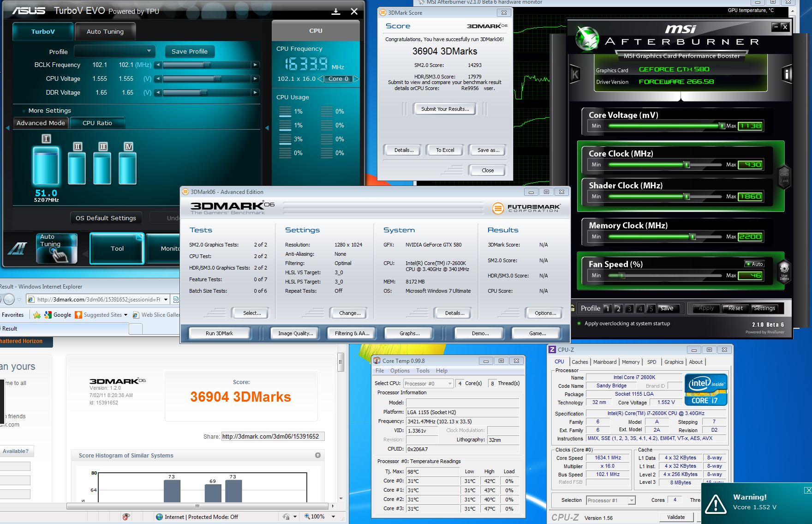Click the Google favorites bar icon

[48, 315]
